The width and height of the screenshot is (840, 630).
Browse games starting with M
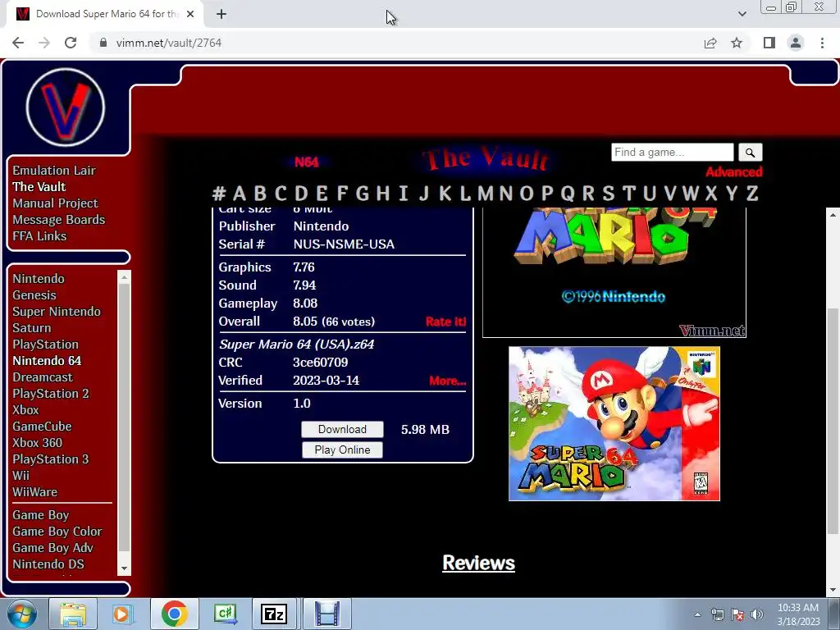(x=486, y=193)
